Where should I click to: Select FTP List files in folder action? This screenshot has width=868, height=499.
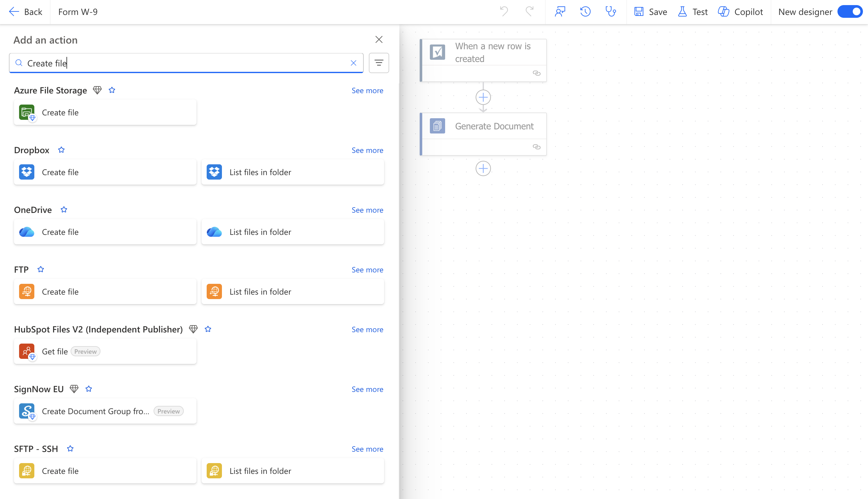pyautogui.click(x=293, y=292)
